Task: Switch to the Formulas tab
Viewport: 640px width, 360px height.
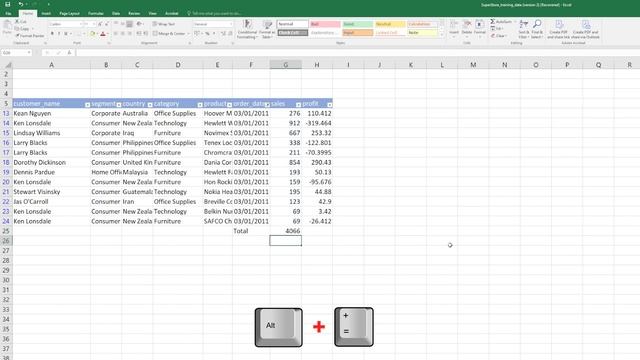Action: (96, 13)
